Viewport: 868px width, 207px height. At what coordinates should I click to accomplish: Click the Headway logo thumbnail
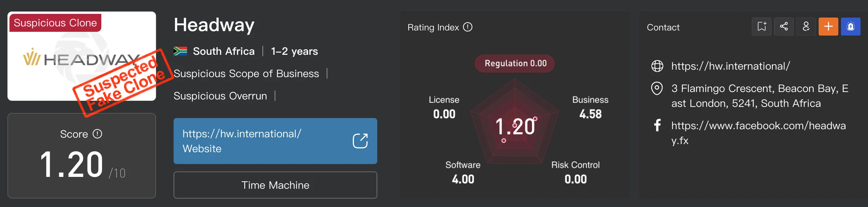[x=82, y=56]
